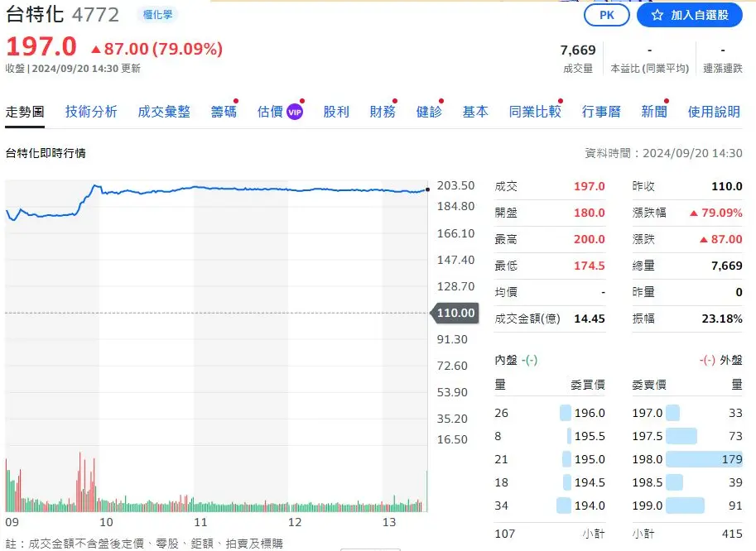
Task: Click the red notification dot on 籌碼 tab
Action: pyautogui.click(x=236, y=101)
